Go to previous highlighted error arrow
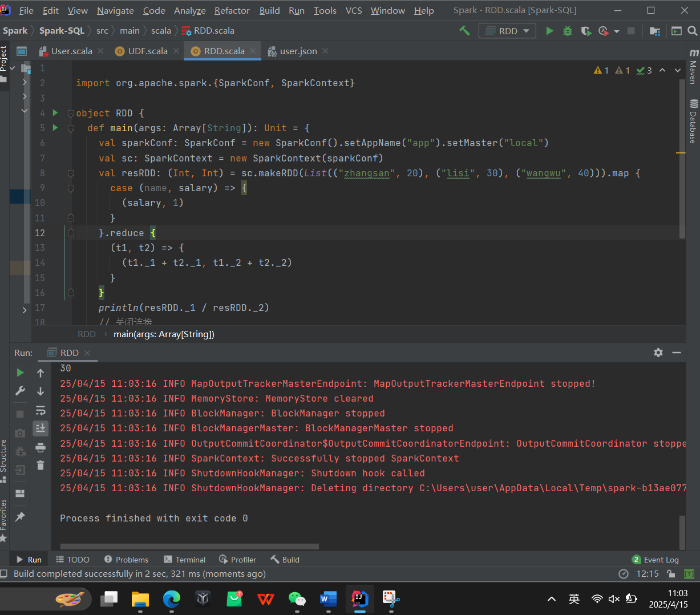The image size is (700, 615). click(662, 70)
